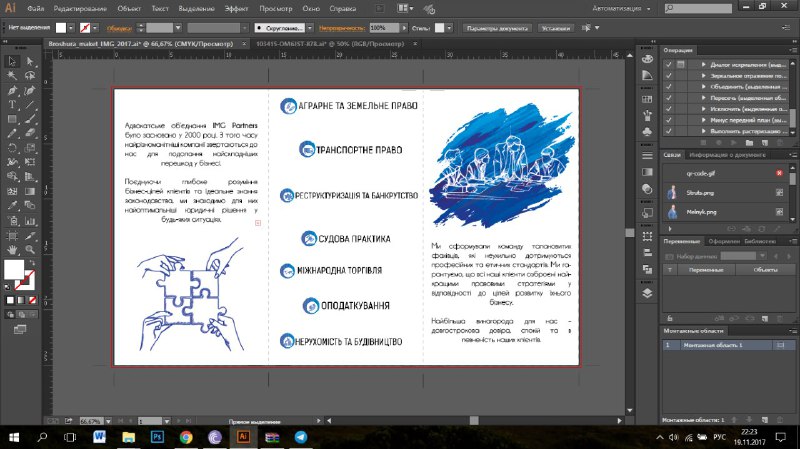Select the Paintbrush tool
The image size is (800, 449).
pyautogui.click(x=30, y=119)
